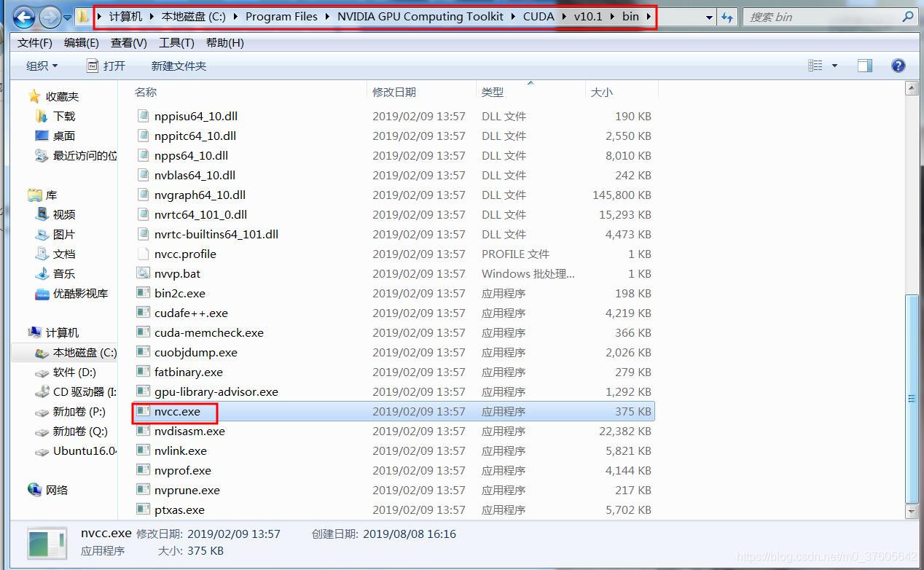Select the file name gpu-library-advisor.exe

click(216, 391)
